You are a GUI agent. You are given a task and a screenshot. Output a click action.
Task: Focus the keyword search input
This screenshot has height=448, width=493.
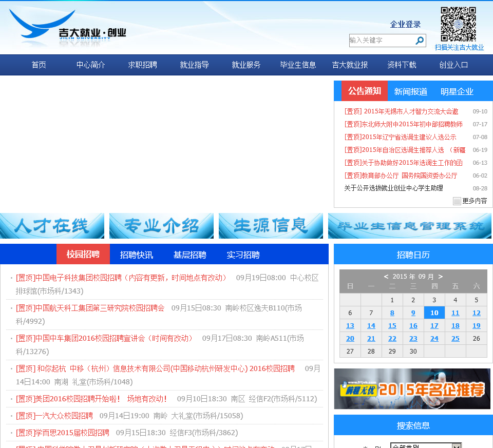pos(382,41)
